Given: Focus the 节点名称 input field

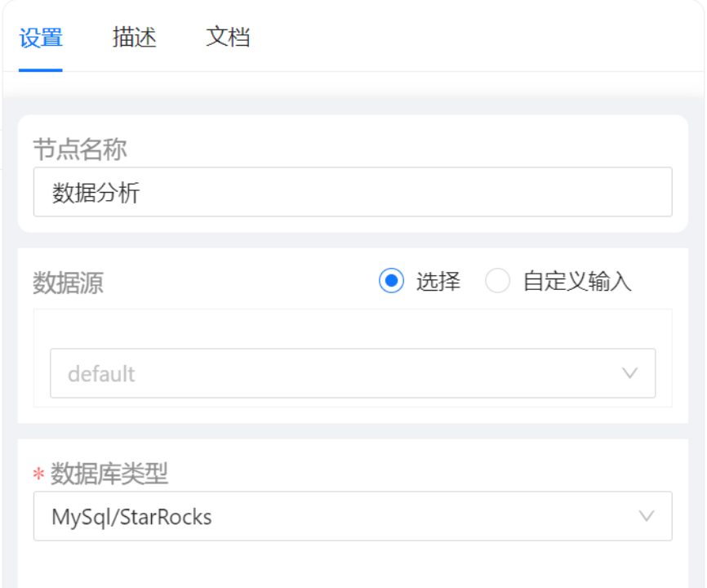Looking at the screenshot, I should (x=353, y=192).
